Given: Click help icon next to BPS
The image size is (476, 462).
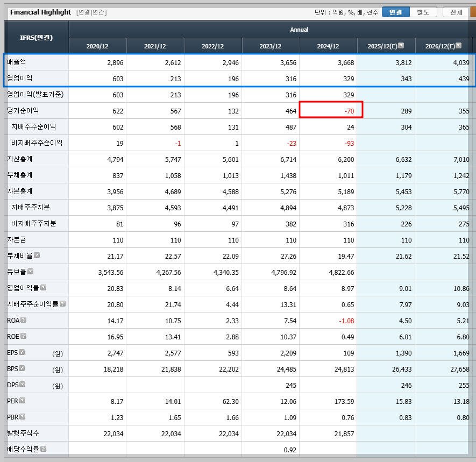Looking at the screenshot, I should (x=22, y=368).
